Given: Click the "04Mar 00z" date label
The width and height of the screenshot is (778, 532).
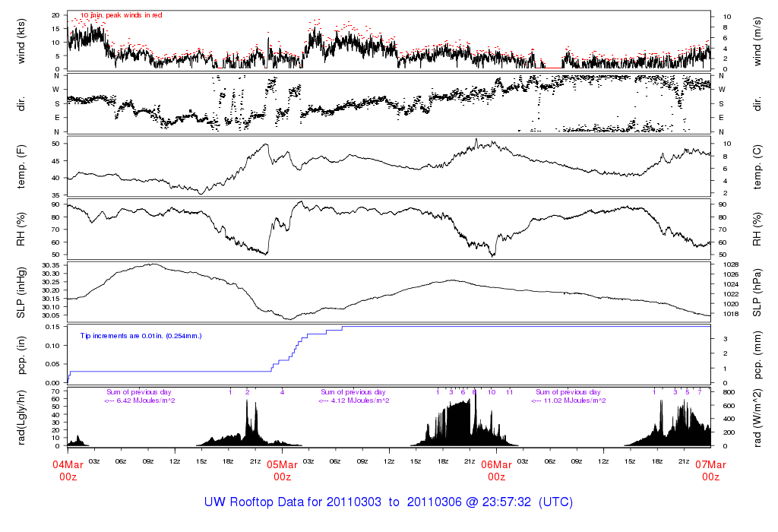Looking at the screenshot, I should pos(68,470).
